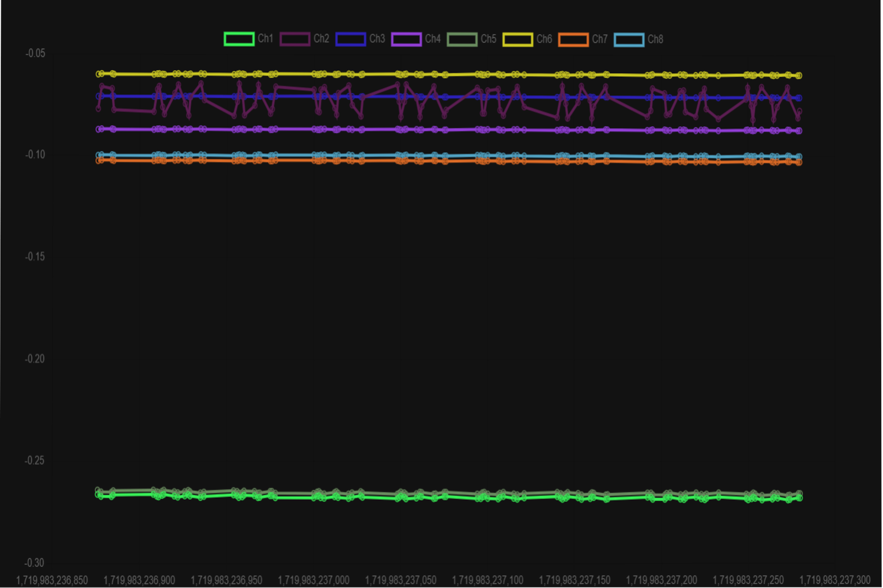Click the Ch6 yellow legend swatch

point(517,39)
